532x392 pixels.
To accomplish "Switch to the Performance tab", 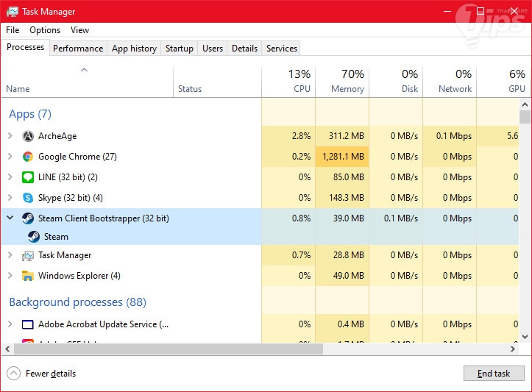I will [x=78, y=49].
